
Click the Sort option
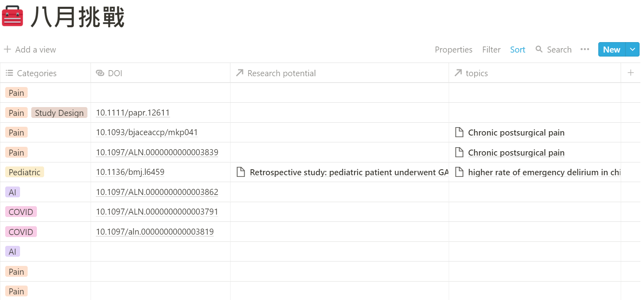coord(517,50)
